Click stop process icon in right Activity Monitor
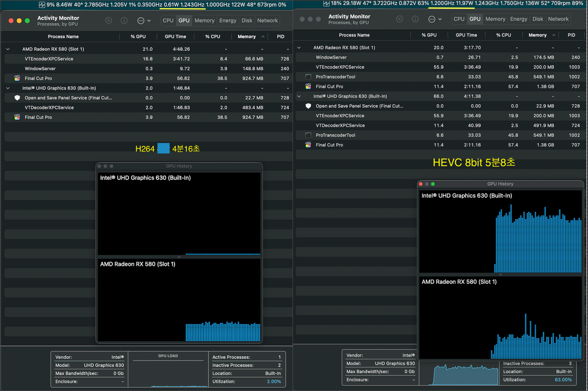The height and width of the screenshot is (391, 588). [400, 19]
